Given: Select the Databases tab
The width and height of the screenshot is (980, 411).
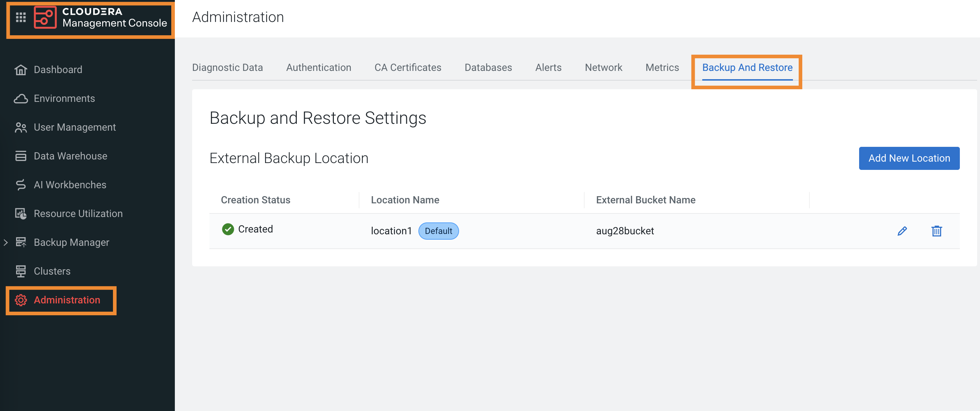Looking at the screenshot, I should click(488, 67).
